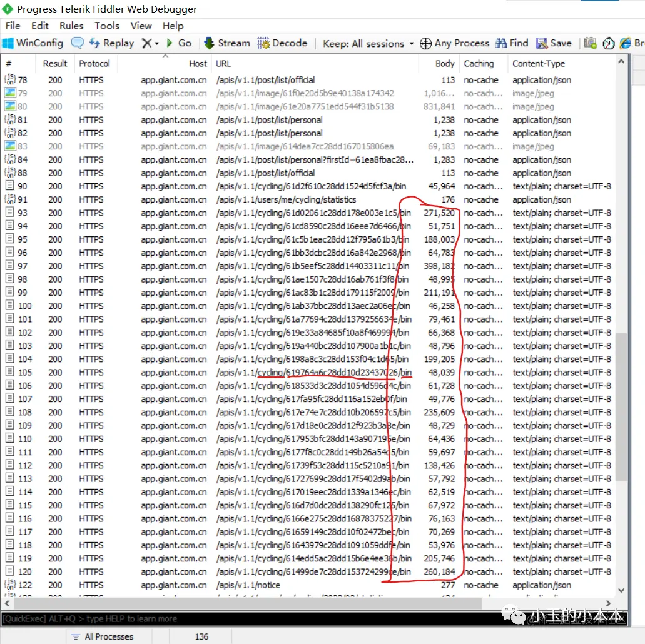Click body size 398,182 in session 97
The width and height of the screenshot is (645, 644).
(439, 266)
